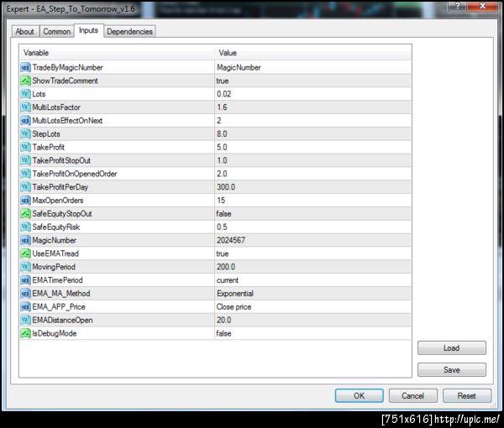Image resolution: width=504 pixels, height=428 pixels.
Task: Select the MaxOpenOrders value 15
Action: (221, 201)
